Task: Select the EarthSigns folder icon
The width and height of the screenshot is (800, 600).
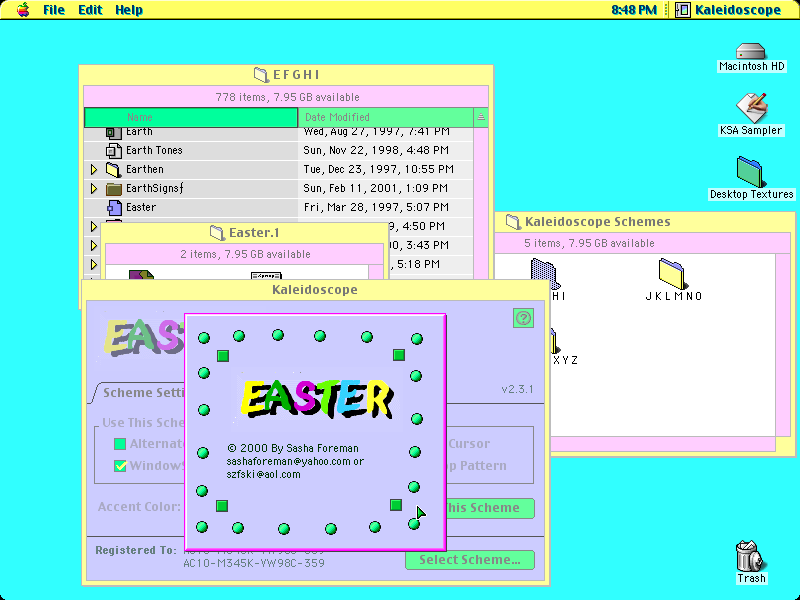Action: click(113, 188)
